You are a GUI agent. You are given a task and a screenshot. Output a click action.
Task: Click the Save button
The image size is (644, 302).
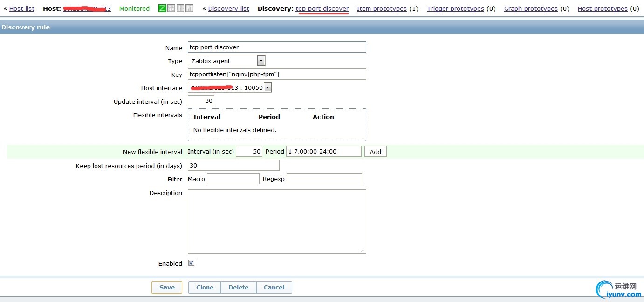point(167,287)
